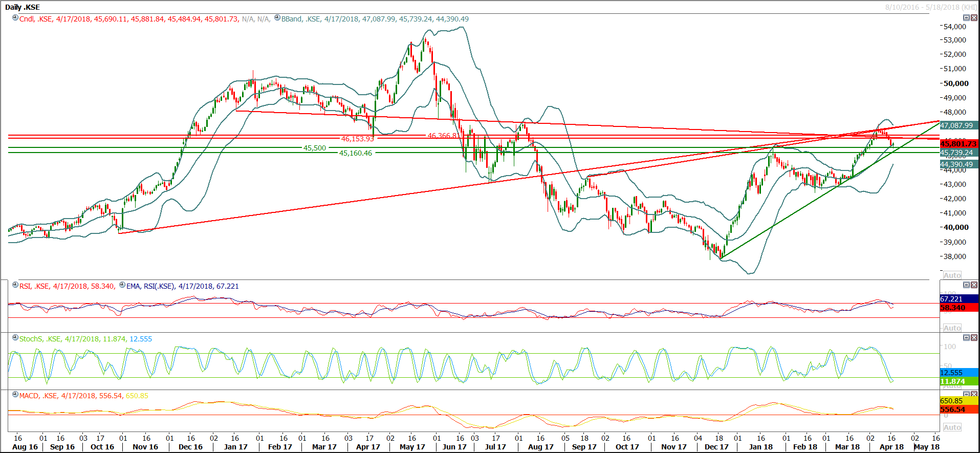Maximize the RSI indicator panel
The height and width of the screenshot is (453, 980).
coord(966,285)
